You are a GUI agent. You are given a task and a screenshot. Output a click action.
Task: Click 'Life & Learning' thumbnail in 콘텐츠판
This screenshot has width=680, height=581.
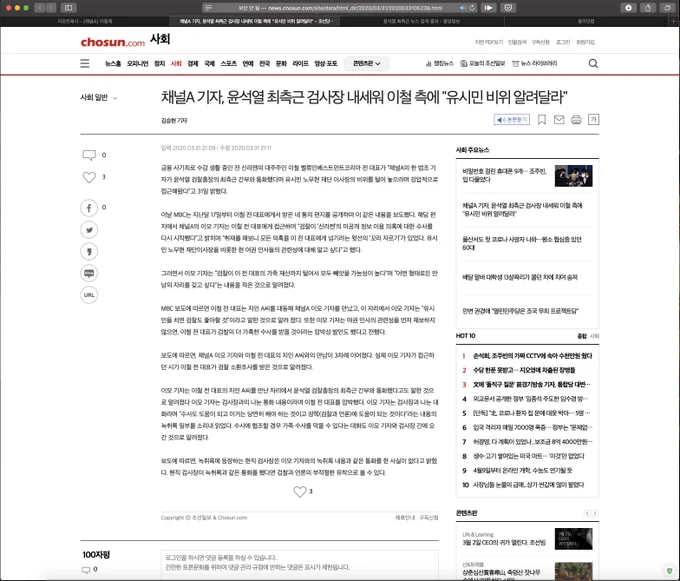[573, 539]
